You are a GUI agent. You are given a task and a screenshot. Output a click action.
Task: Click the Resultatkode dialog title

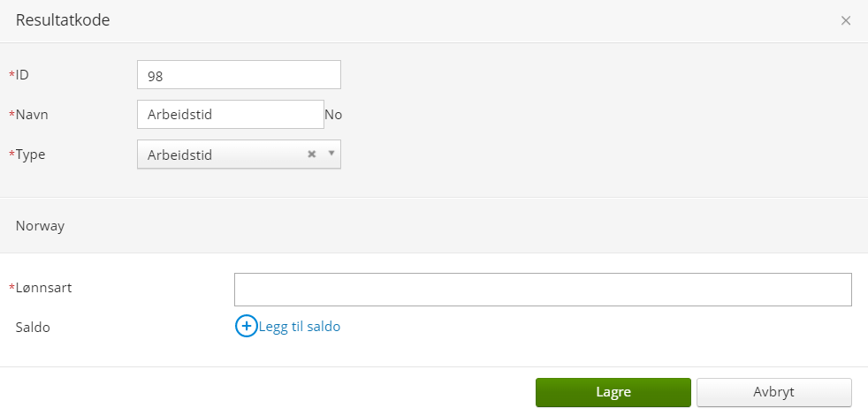(x=63, y=20)
